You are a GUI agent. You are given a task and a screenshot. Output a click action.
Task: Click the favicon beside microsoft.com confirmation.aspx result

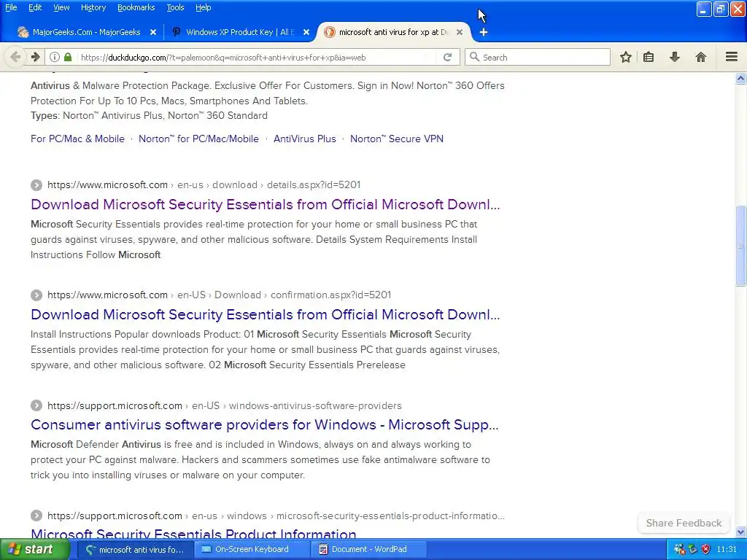tap(36, 295)
